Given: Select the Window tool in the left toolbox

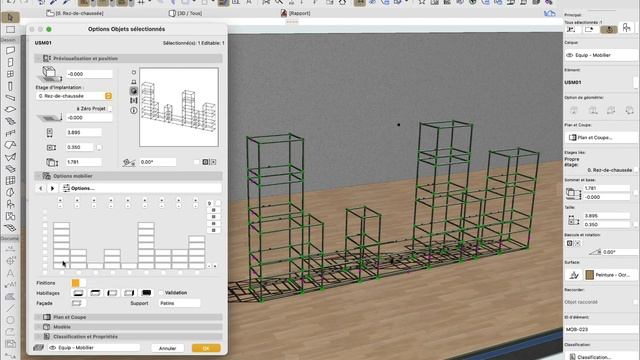Looking at the screenshot, I should tap(10, 74).
